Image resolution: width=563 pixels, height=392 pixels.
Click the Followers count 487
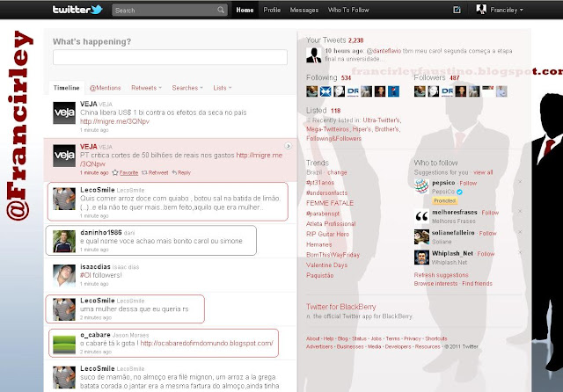454,78
